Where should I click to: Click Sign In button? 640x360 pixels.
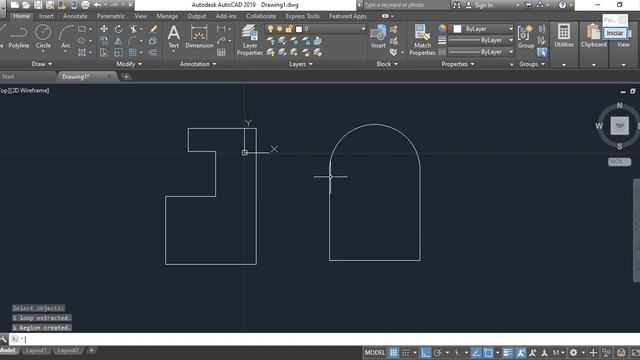[479, 5]
